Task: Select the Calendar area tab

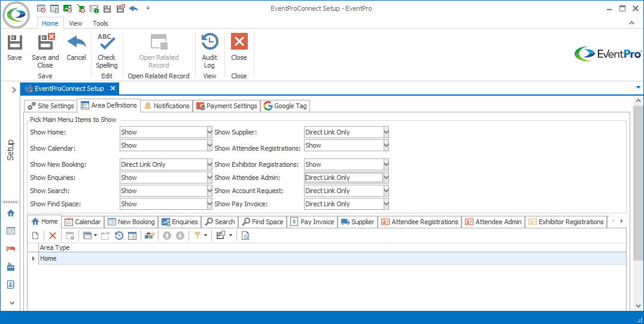Action: click(83, 222)
